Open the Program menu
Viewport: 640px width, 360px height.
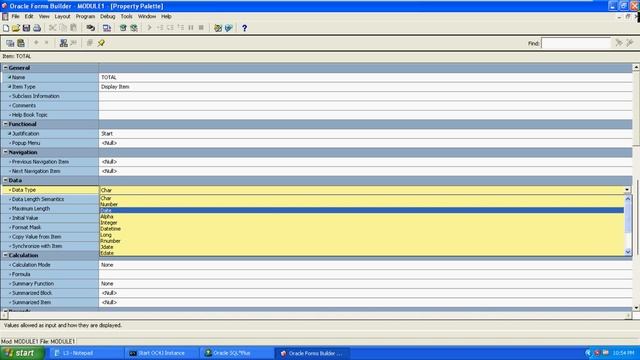85,16
